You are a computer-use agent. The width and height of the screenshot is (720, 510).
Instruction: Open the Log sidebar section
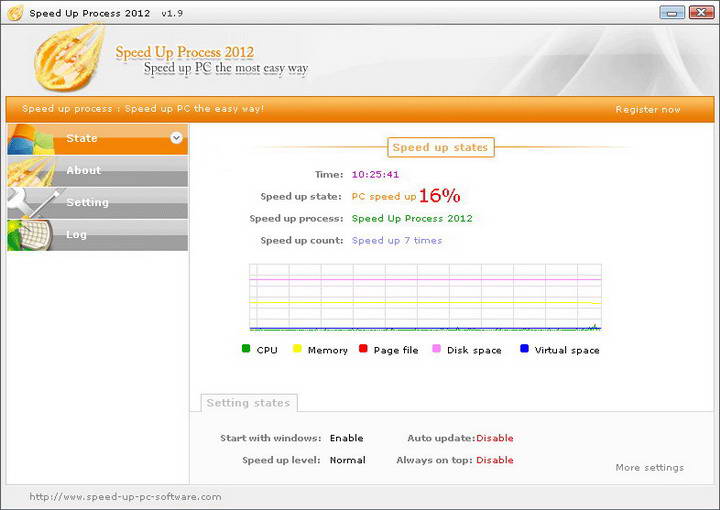pyautogui.click(x=97, y=235)
